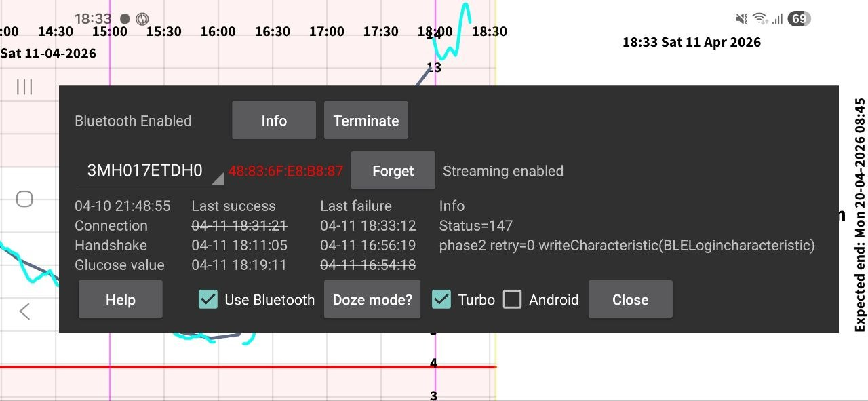This screenshot has height=401, width=868.
Task: Enable the Android checkbox
Action: coord(512,299)
